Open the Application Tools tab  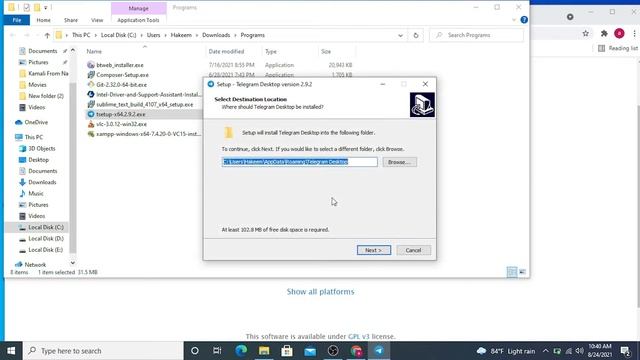tap(138, 20)
